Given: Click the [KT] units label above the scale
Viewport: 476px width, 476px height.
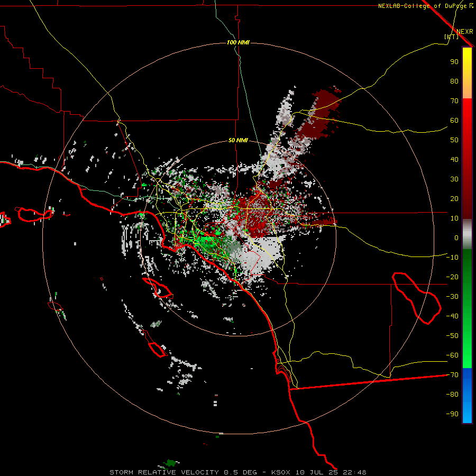Looking at the screenshot, I should [451, 36].
